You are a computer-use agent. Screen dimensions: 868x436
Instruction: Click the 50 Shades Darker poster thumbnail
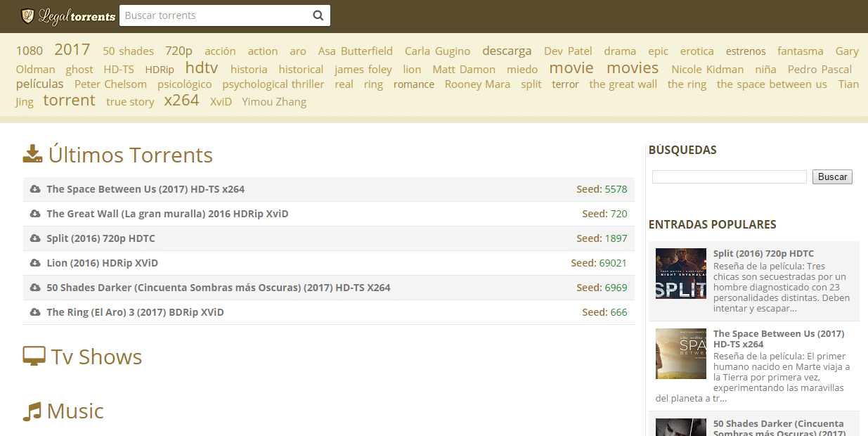[681, 428]
